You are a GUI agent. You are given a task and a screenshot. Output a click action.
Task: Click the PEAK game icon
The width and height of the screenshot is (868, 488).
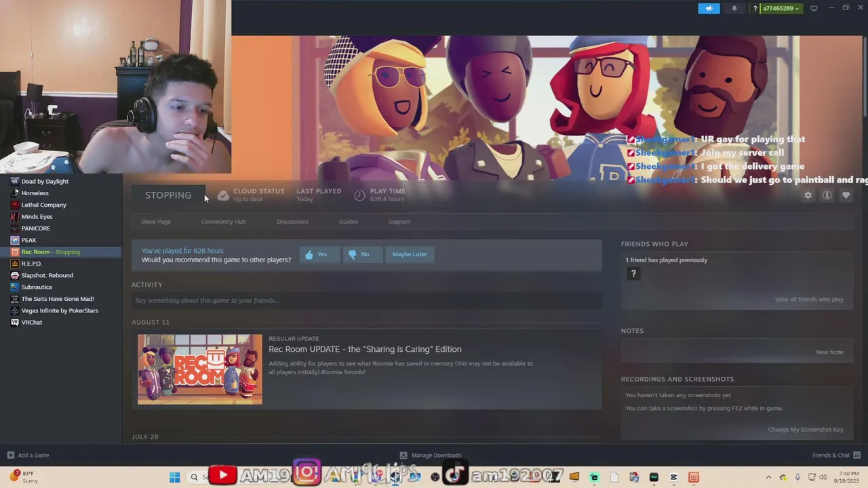[x=15, y=240]
